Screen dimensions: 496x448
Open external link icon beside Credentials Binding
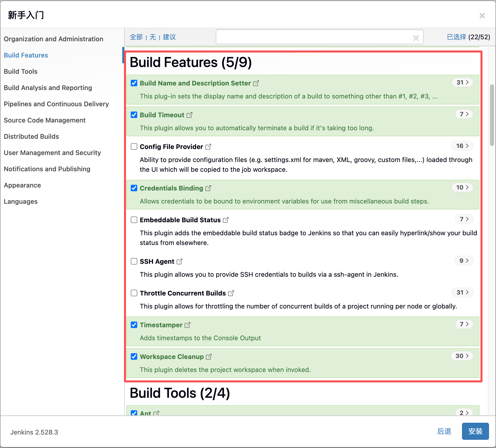[208, 188]
